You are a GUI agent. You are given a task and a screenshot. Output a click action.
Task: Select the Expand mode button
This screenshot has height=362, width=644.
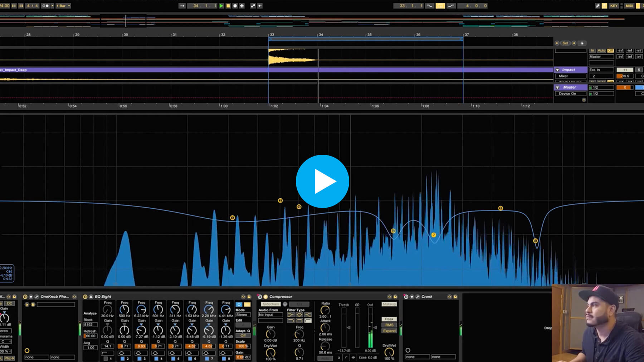[389, 331]
